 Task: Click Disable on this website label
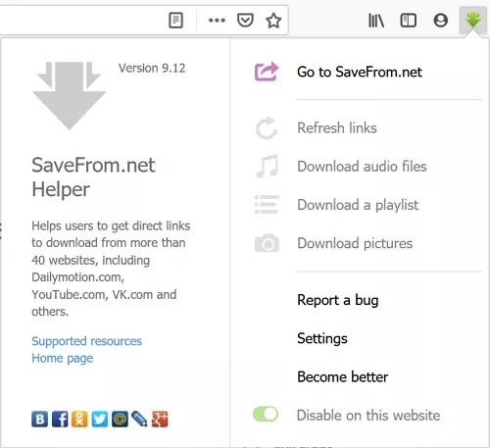[x=368, y=416]
